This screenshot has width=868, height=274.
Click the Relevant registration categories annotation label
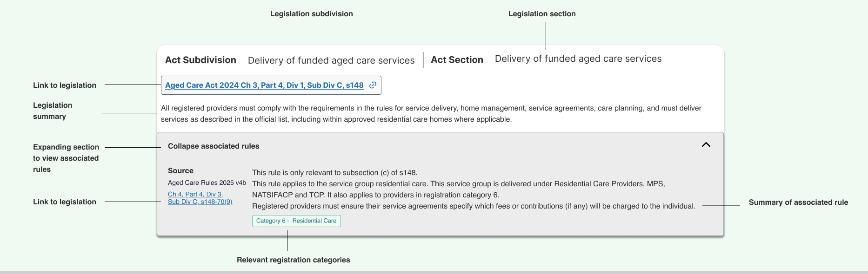(294, 260)
